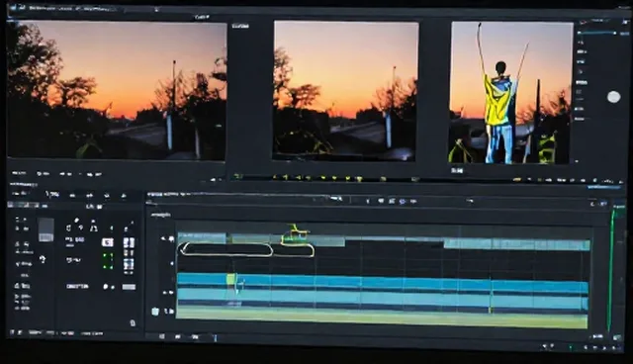Screen dimensions: 633x364
Task: Select the white highlighted square icon
Action: click(108, 242)
